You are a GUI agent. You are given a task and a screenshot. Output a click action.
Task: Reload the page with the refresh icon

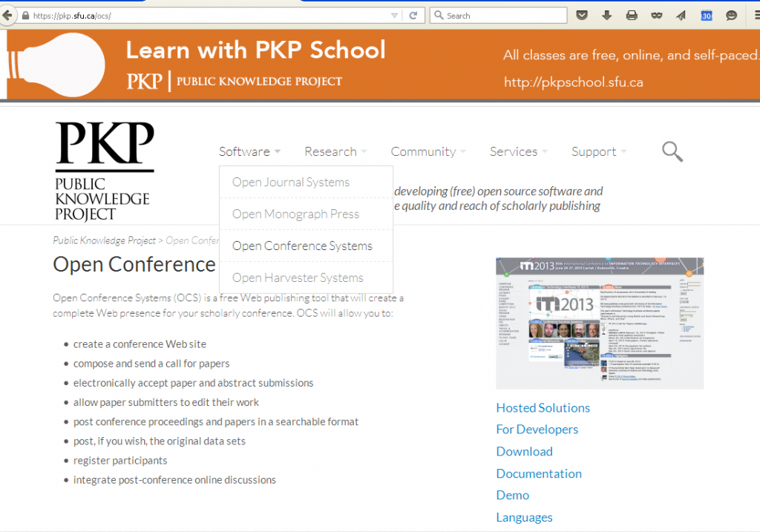point(413,15)
